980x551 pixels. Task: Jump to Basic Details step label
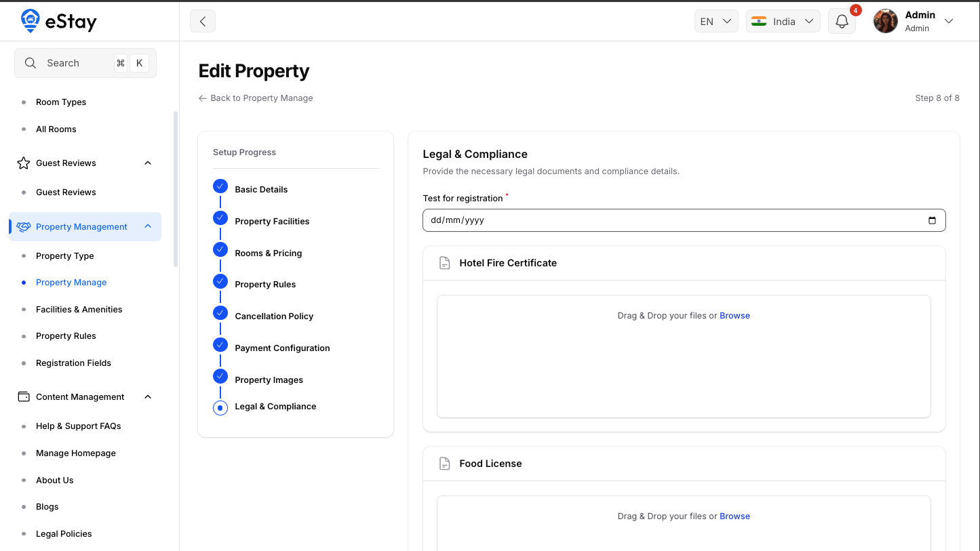261,190
